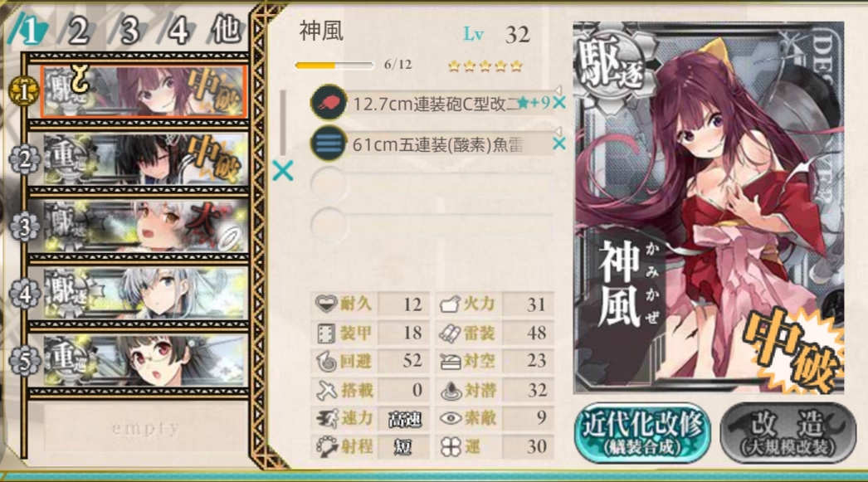This screenshot has width=868, height=482.
Task: Click the large X to unequip all
Action: (283, 172)
